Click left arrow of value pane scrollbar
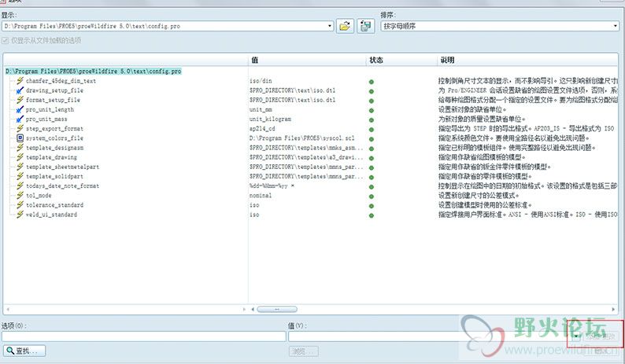625x364 pixels. coord(253,310)
